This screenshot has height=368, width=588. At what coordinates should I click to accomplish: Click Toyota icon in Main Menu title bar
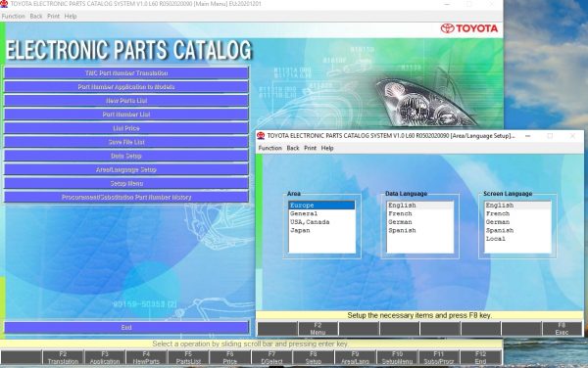pos(4,4)
